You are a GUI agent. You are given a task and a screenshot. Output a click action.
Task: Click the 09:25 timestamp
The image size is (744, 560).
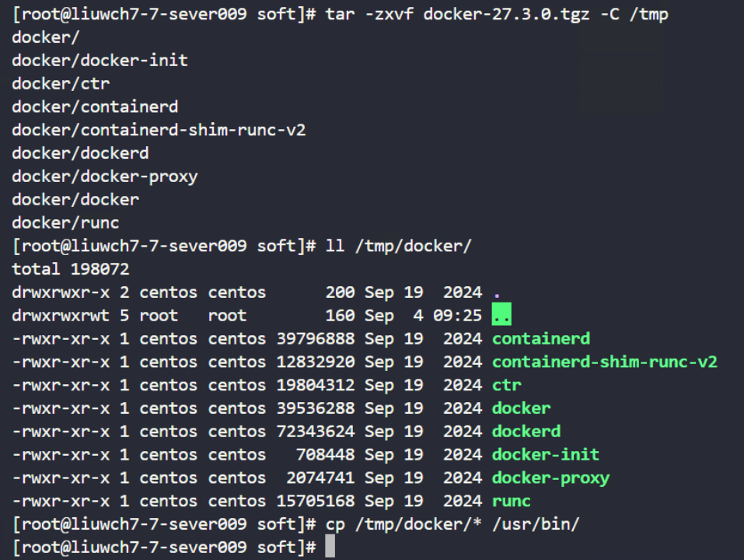click(x=457, y=315)
